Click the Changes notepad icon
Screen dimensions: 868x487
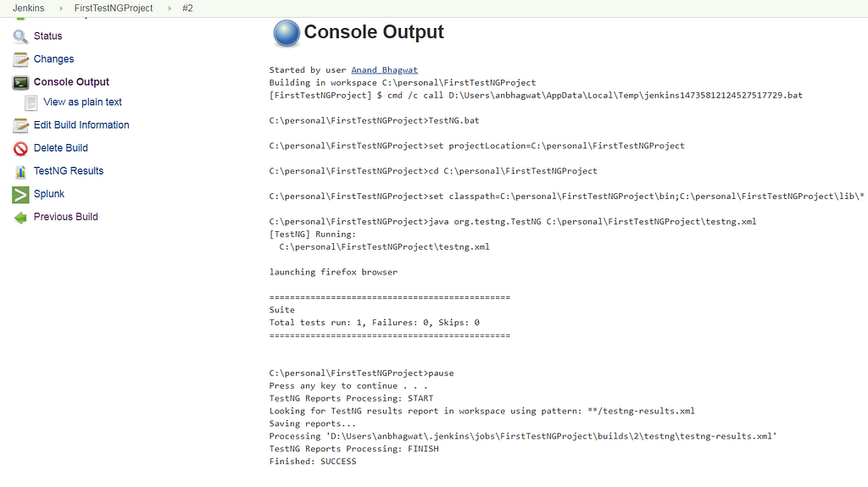[20, 59]
